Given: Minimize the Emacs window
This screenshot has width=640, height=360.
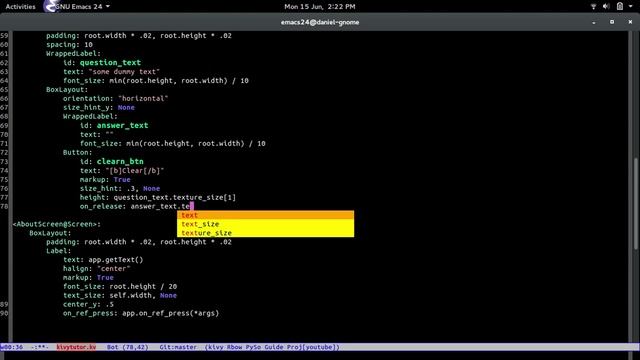Looking at the screenshot, I should (593, 22).
